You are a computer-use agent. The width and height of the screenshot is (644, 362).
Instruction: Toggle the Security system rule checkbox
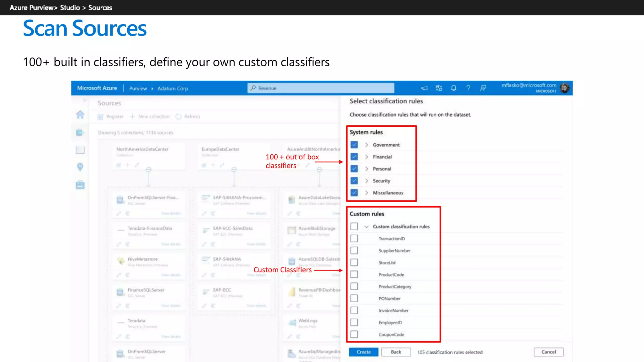pyautogui.click(x=354, y=181)
